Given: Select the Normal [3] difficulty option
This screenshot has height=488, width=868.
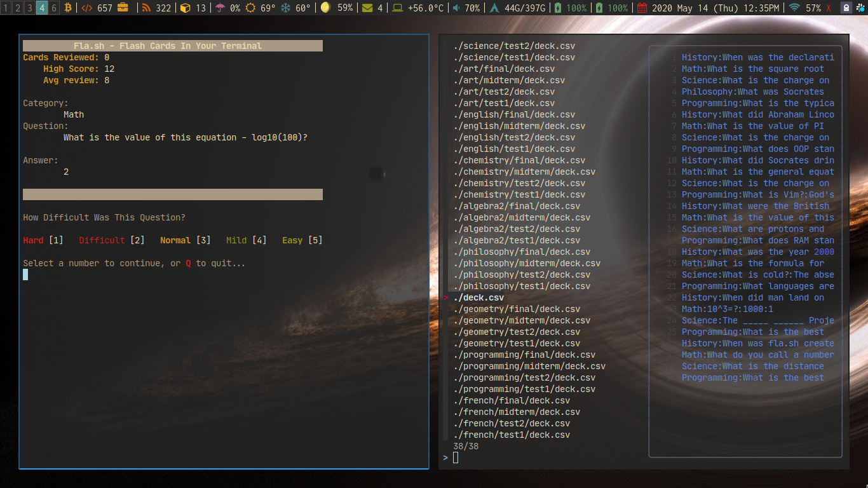Looking at the screenshot, I should [185, 240].
